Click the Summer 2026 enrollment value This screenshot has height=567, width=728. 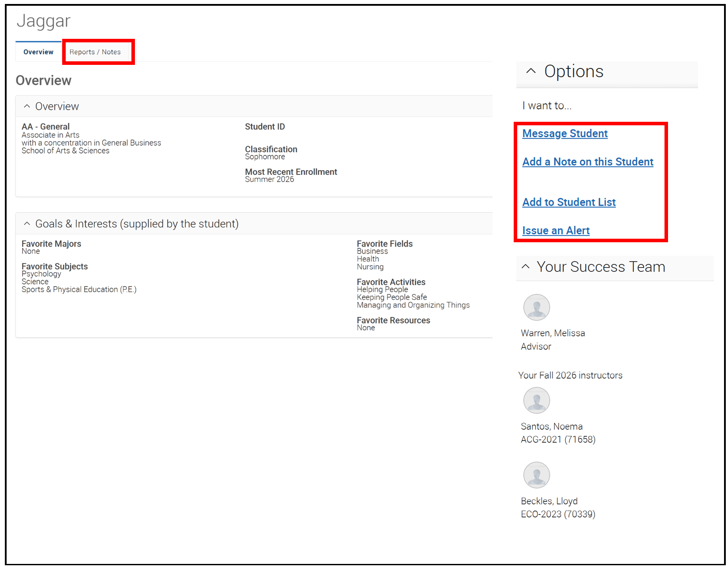pos(269,179)
